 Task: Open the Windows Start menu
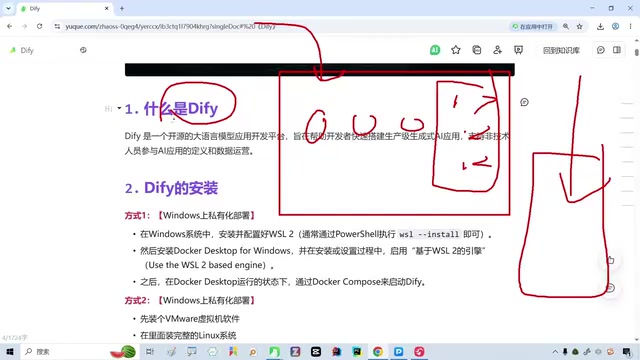[10, 351]
